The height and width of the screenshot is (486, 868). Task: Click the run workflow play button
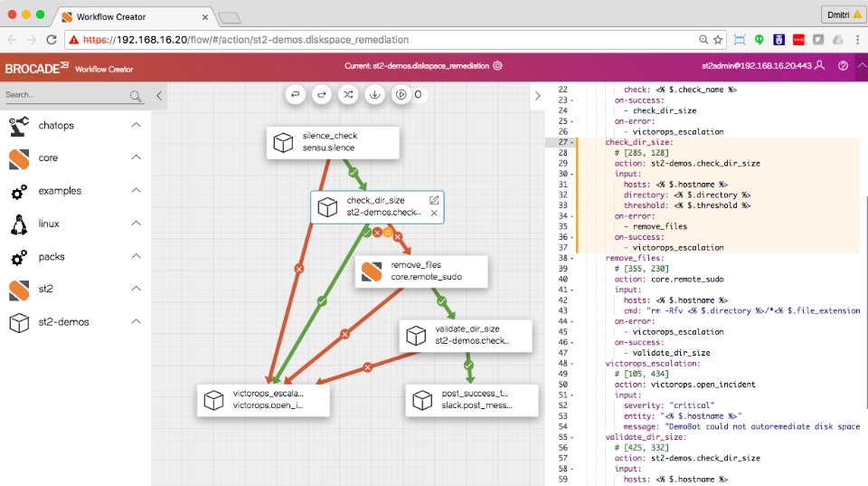point(401,95)
